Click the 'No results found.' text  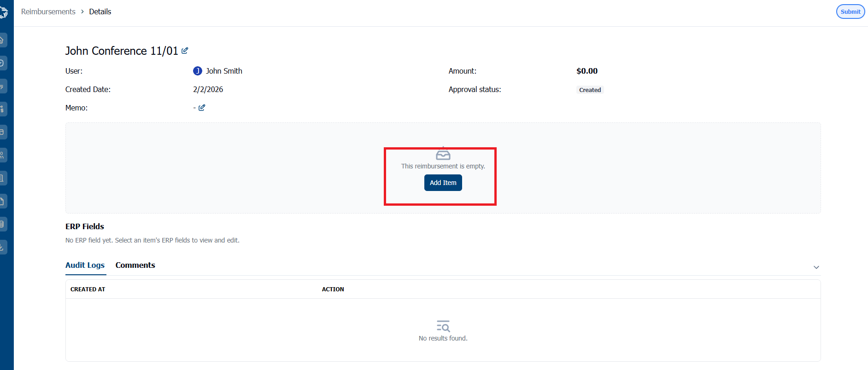click(x=443, y=338)
